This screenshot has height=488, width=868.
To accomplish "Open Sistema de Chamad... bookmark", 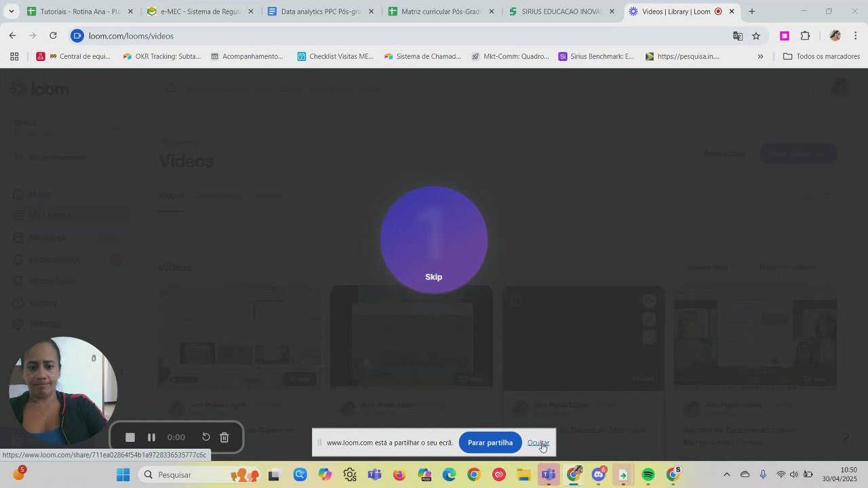I will [x=422, y=56].
